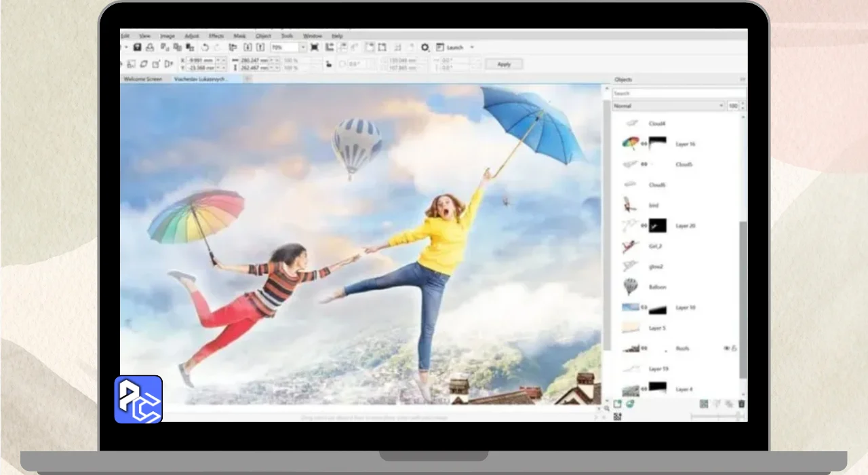Click the Search field in Objects panel
Screen dimensions: 868x475
point(678,94)
